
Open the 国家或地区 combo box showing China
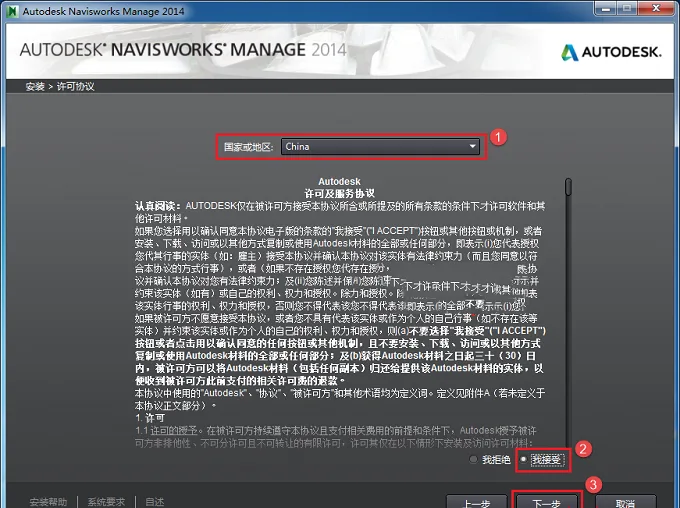coord(380,147)
